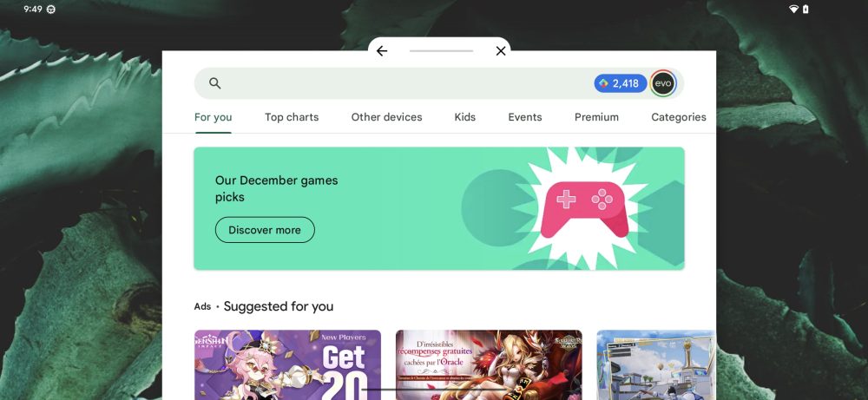
Task: Select the For you tab
Action: (214, 117)
